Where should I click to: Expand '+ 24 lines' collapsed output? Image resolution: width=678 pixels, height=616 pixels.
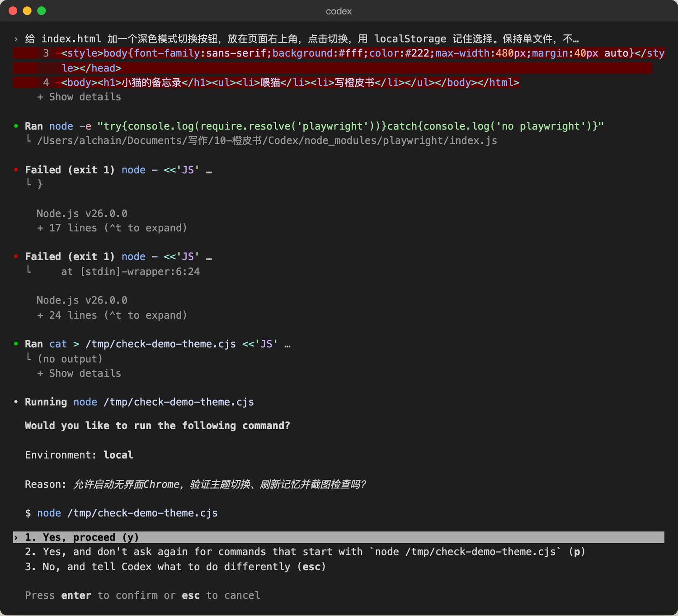click(112, 315)
